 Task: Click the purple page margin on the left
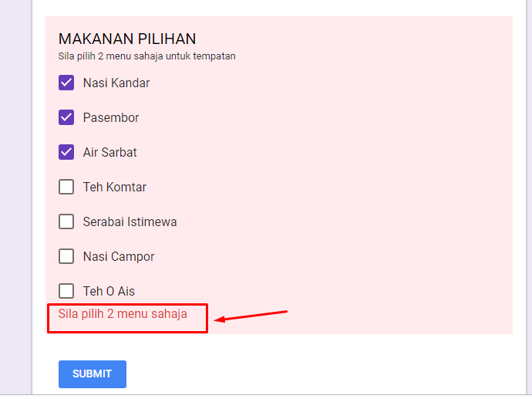pyautogui.click(x=15, y=193)
